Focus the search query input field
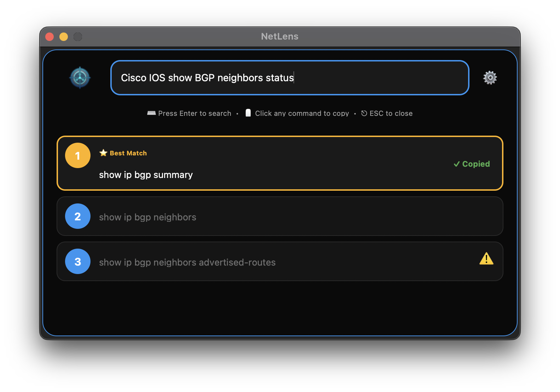The width and height of the screenshot is (560, 392). [x=290, y=78]
